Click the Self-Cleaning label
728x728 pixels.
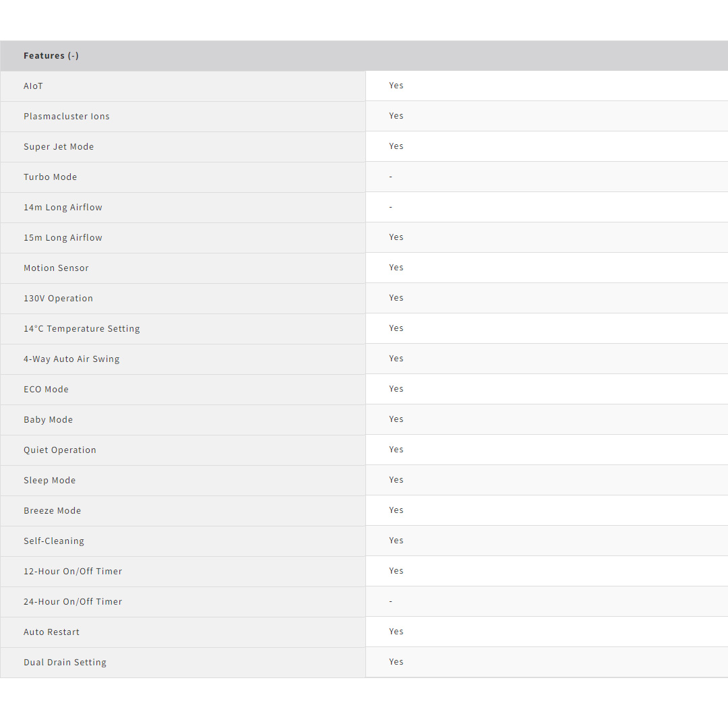tap(54, 541)
